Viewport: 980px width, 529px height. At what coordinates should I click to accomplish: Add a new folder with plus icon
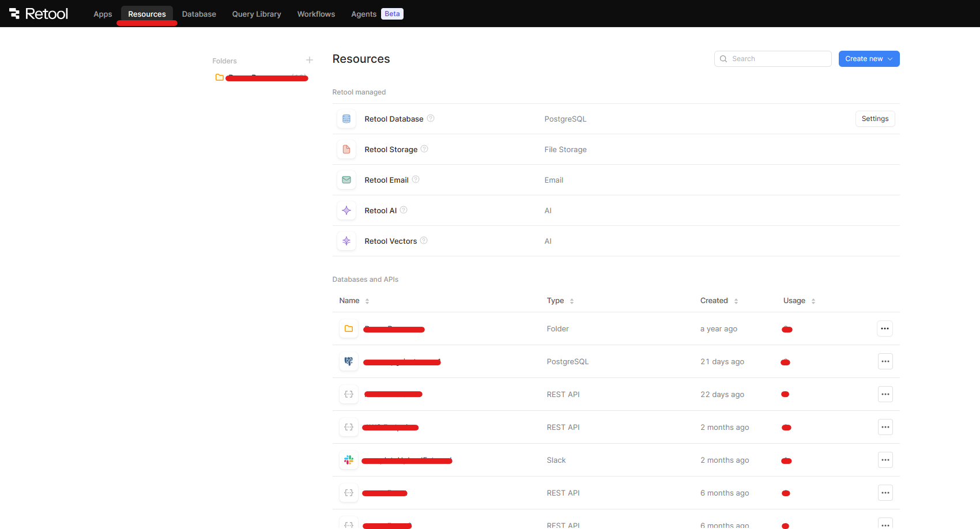point(310,60)
